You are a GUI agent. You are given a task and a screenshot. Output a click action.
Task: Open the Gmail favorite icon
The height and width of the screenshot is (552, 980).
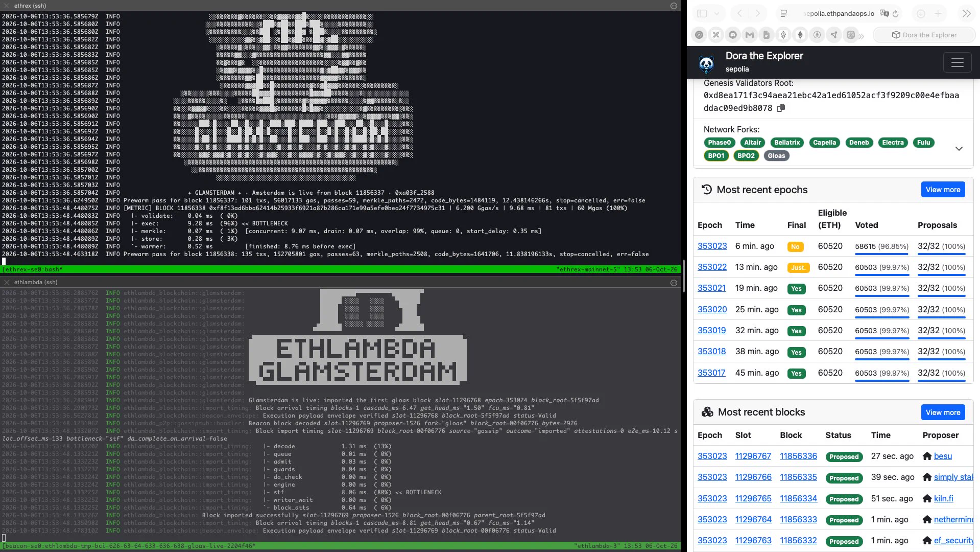(750, 35)
